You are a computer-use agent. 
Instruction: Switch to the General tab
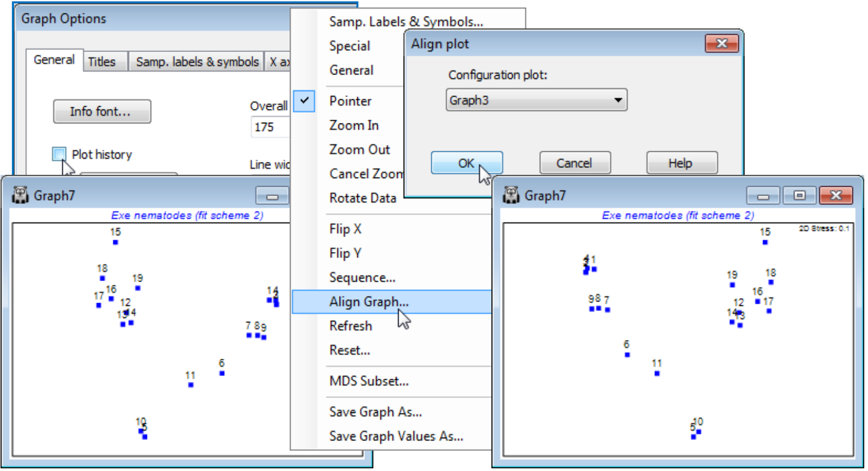(x=54, y=60)
